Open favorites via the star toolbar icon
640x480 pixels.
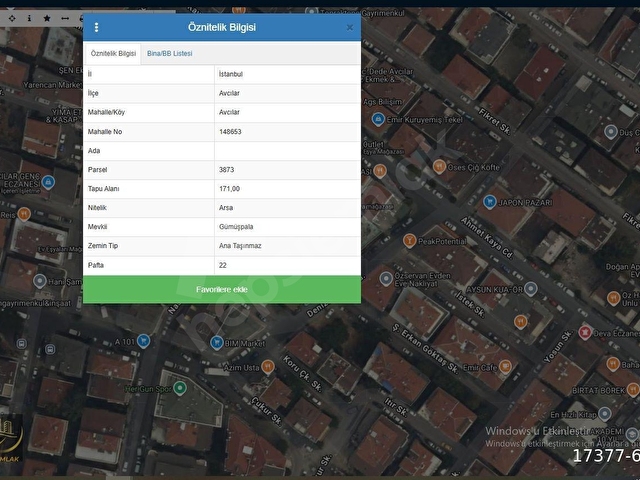(x=47, y=18)
